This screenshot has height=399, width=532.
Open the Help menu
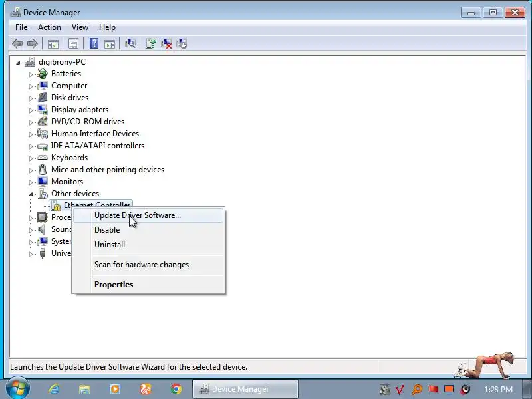click(x=107, y=27)
